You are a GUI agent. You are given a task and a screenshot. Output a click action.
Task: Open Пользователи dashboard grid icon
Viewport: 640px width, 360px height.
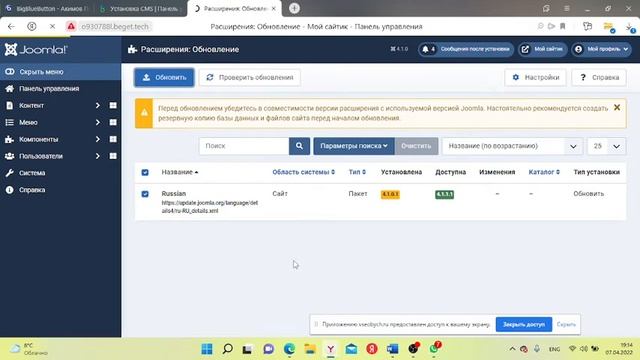(x=113, y=156)
